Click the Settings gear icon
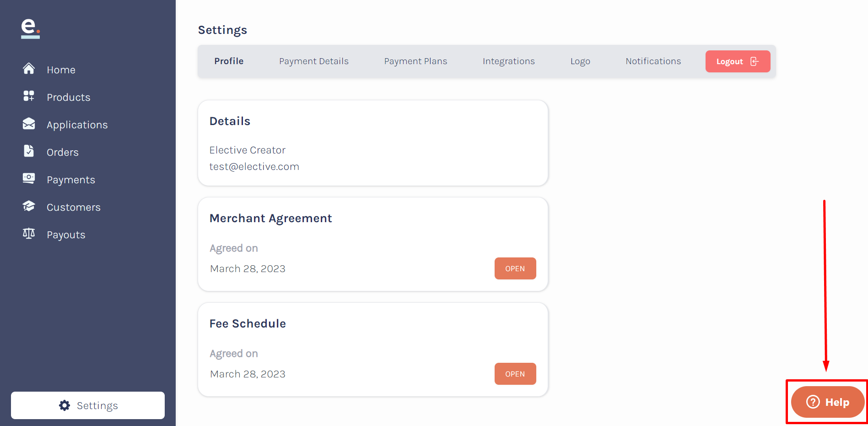The width and height of the screenshot is (868, 426). (65, 405)
